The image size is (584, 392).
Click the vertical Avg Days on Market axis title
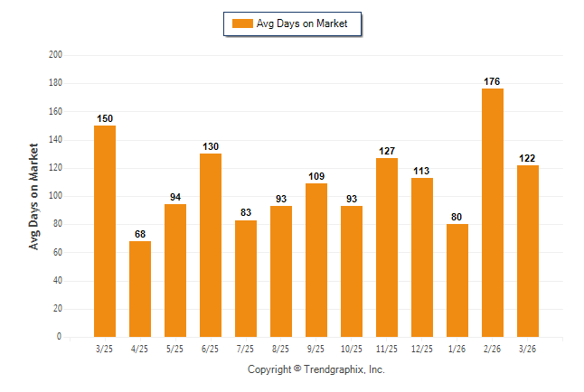[x=34, y=196]
